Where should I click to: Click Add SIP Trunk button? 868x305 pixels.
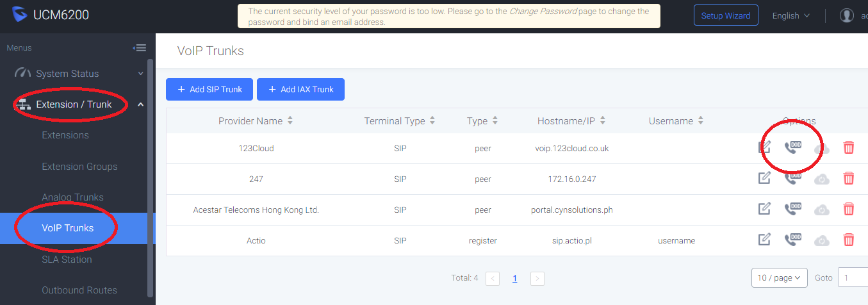(x=209, y=90)
